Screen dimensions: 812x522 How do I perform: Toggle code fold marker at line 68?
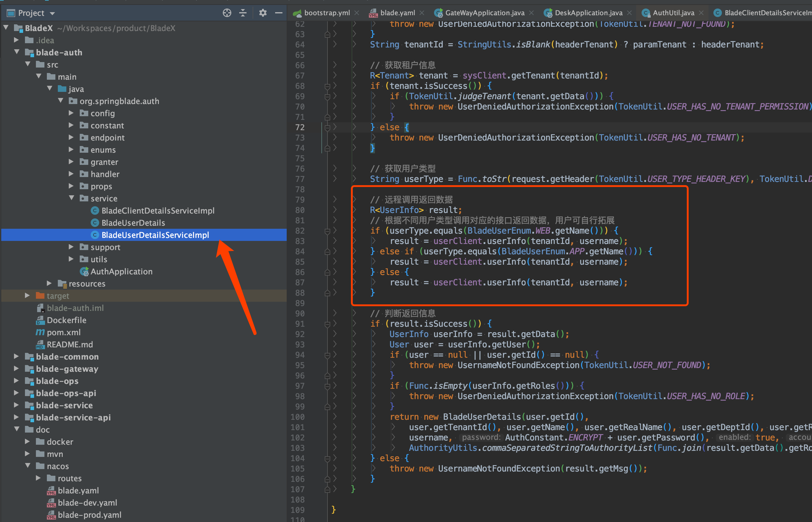click(327, 86)
